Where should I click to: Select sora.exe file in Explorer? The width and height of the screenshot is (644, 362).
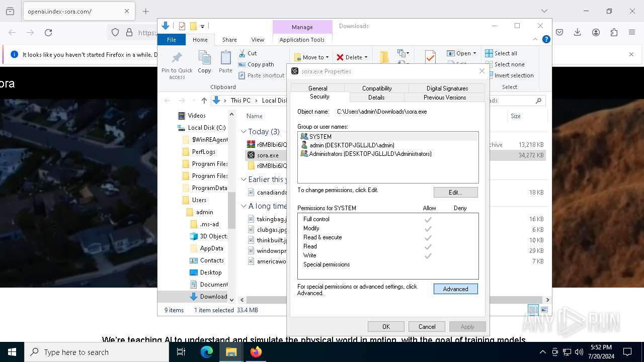pyautogui.click(x=267, y=155)
